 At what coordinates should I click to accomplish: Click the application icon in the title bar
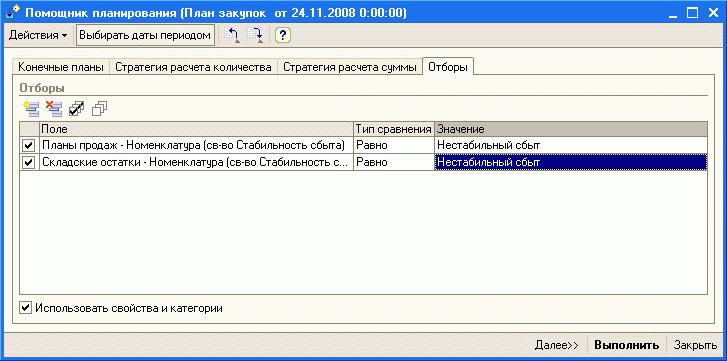click(x=14, y=13)
